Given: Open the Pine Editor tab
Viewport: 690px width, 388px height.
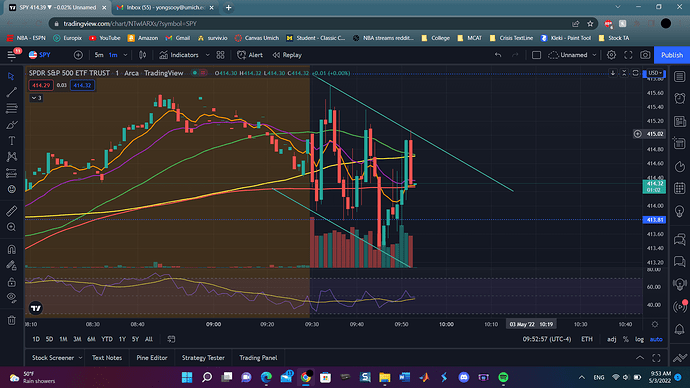Looking at the screenshot, I should tap(152, 358).
